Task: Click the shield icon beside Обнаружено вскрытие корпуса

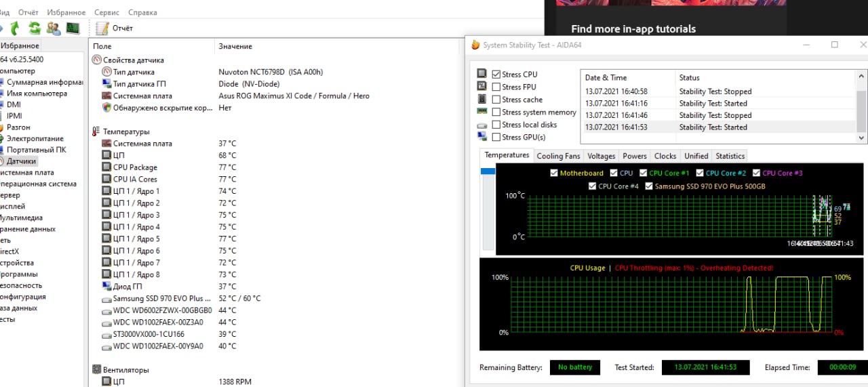Action: pyautogui.click(x=106, y=107)
